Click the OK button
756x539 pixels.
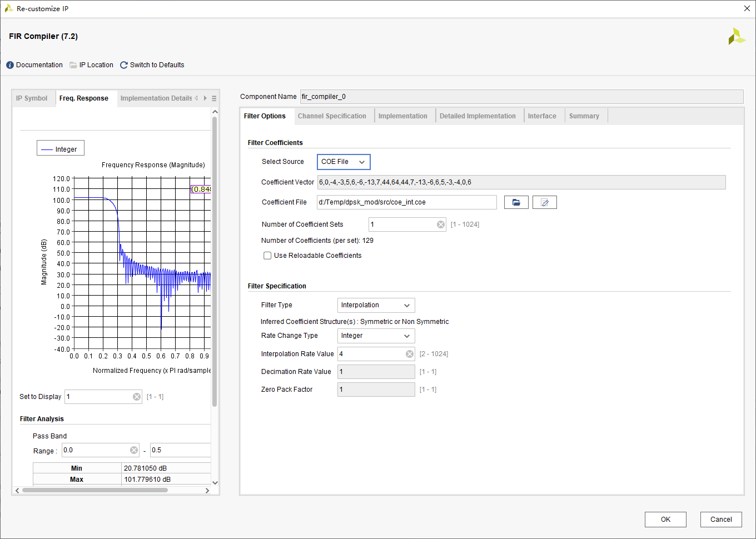coord(665,520)
